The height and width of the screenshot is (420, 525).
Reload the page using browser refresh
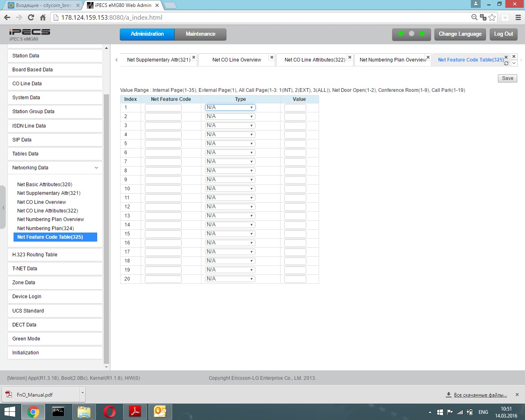(x=31, y=17)
